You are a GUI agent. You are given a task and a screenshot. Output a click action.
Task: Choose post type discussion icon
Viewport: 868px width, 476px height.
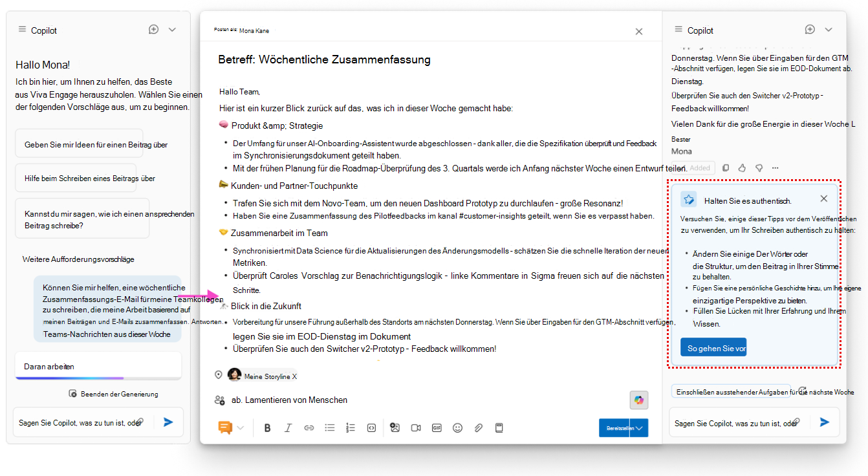pos(225,427)
